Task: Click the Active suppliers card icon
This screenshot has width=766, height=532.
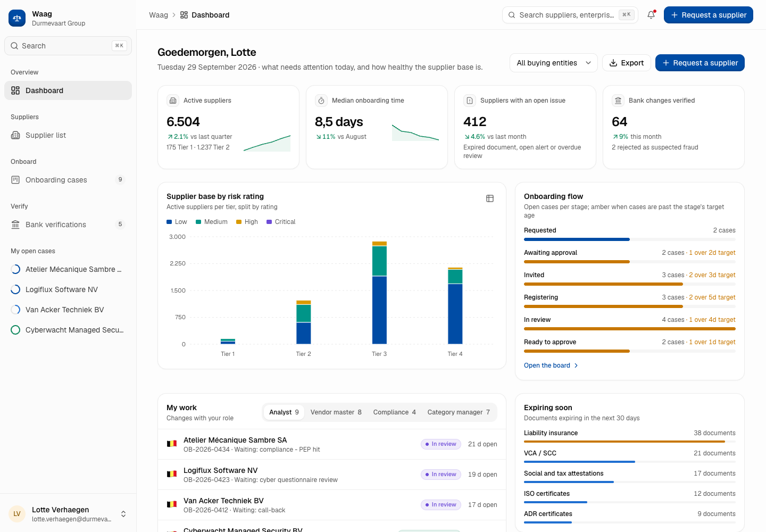Action: click(173, 101)
